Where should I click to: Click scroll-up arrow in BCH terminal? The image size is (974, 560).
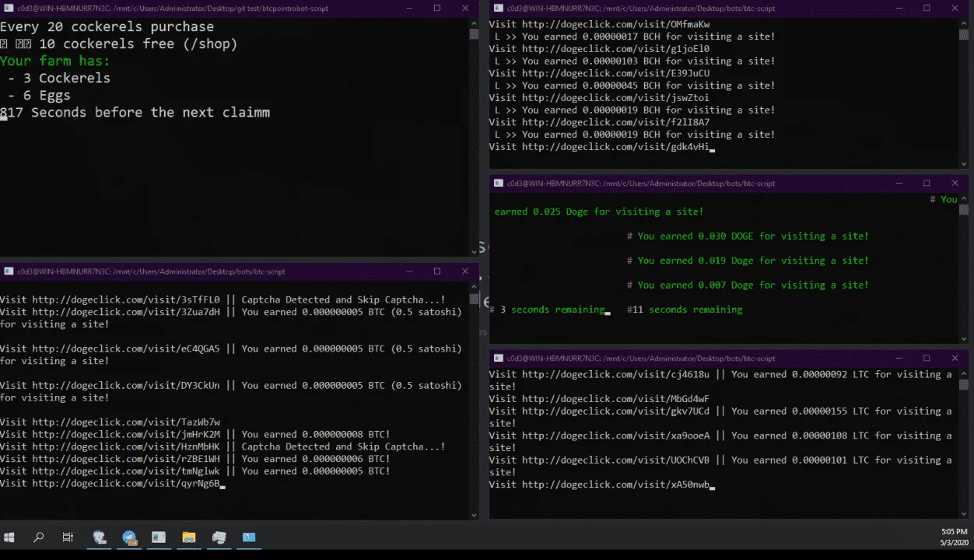(x=963, y=23)
